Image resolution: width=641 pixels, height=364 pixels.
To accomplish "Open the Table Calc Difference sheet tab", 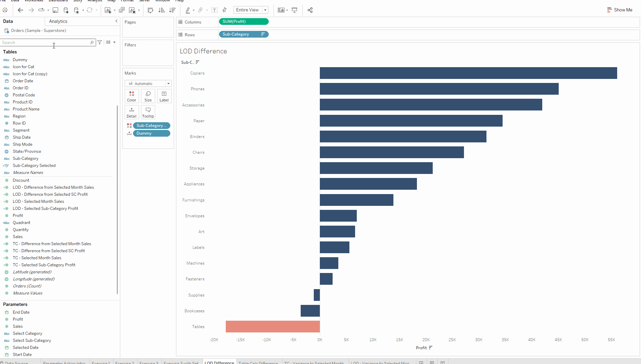I will click(258, 362).
